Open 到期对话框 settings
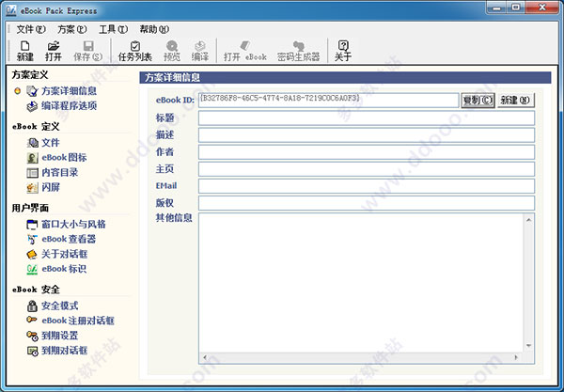564x392 pixels. (x=56, y=351)
